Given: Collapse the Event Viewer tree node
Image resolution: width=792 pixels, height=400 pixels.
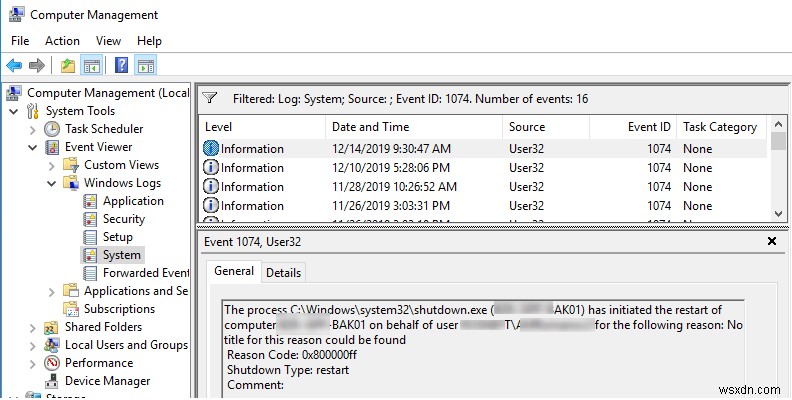Looking at the screenshot, I should coord(31,147).
